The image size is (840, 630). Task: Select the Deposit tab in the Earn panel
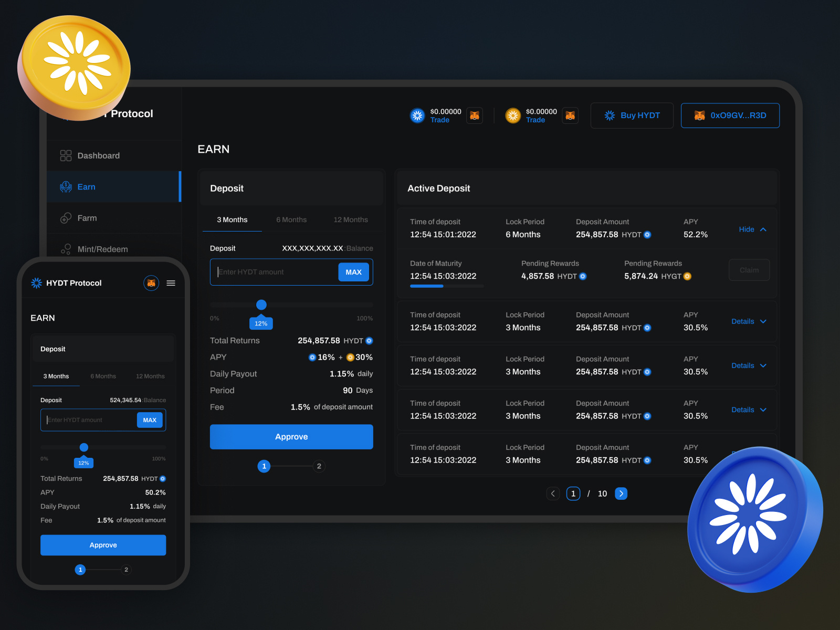click(227, 188)
